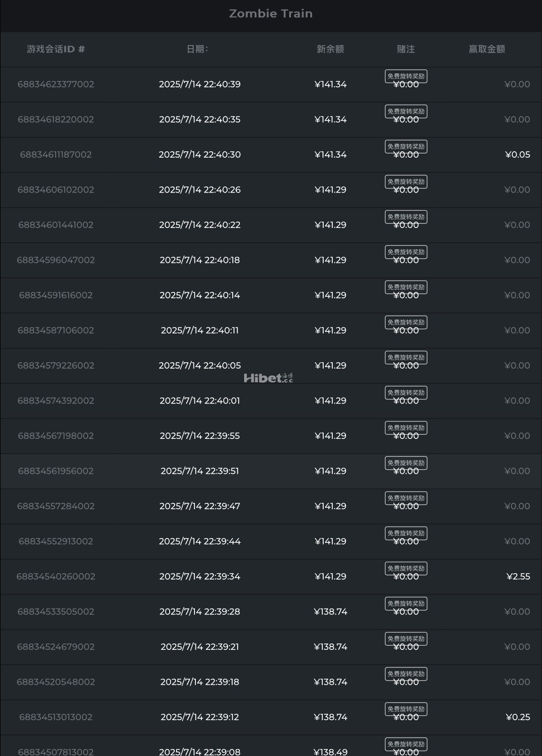
Task: Click the Zombie Train title
Action: click(271, 14)
